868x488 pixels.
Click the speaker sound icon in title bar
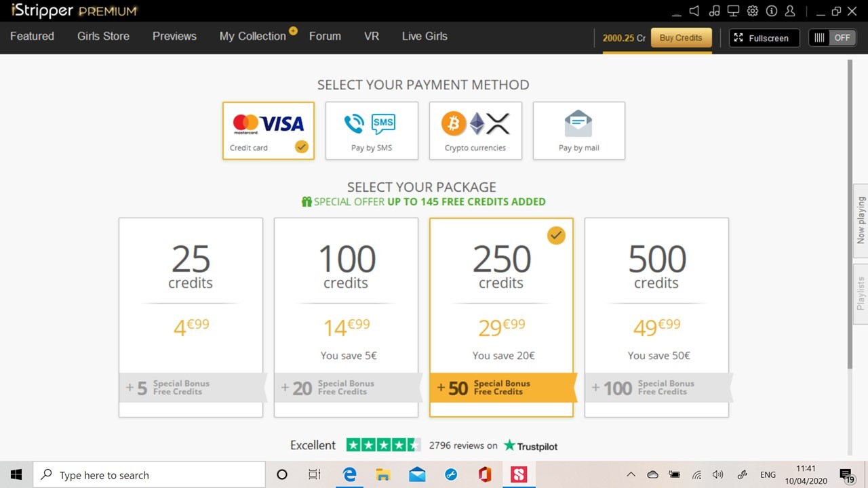coord(694,11)
